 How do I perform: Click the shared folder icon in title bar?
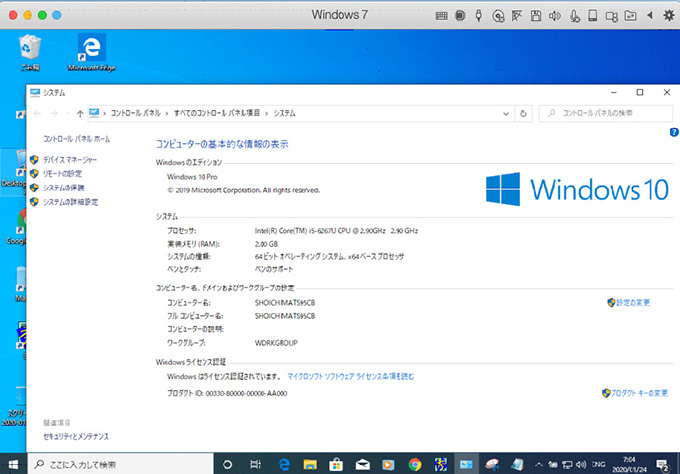pyautogui.click(x=630, y=16)
